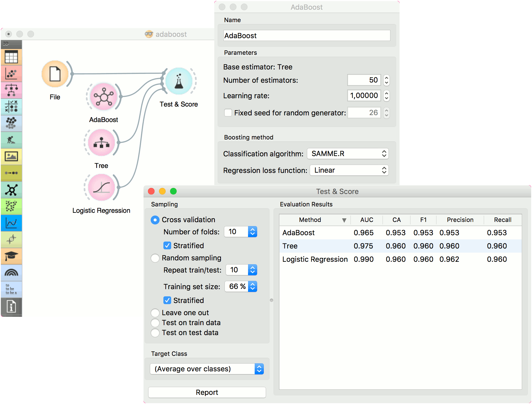
Task: Open the Bioinformatics DNA helix category icon
Action: 11,240
